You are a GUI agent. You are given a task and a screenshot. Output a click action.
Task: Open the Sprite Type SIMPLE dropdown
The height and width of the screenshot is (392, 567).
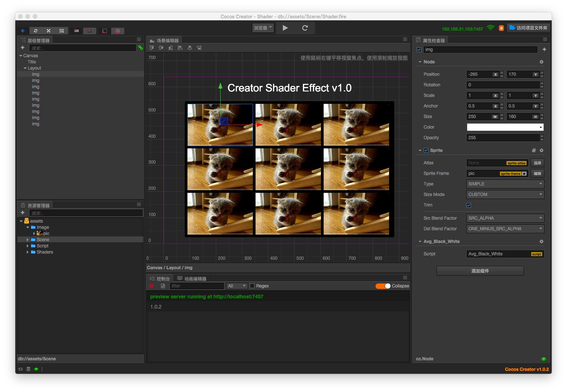coord(505,184)
